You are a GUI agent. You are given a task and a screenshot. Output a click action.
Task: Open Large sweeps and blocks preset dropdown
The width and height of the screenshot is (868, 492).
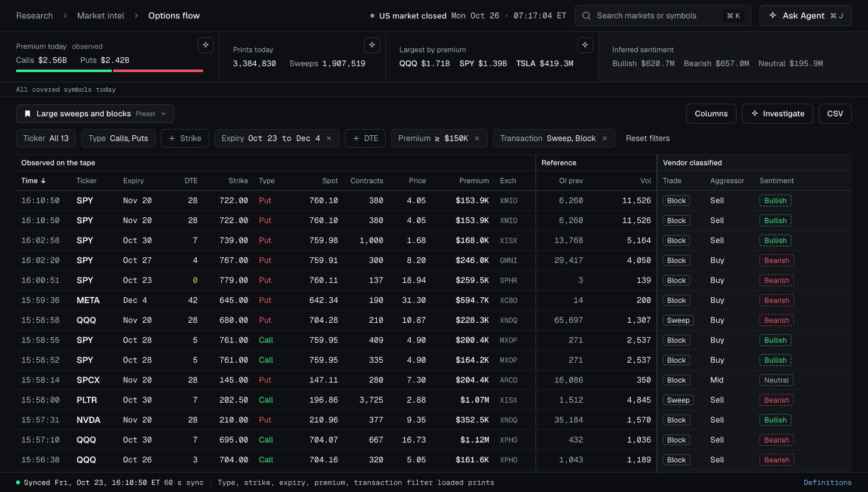click(x=95, y=114)
